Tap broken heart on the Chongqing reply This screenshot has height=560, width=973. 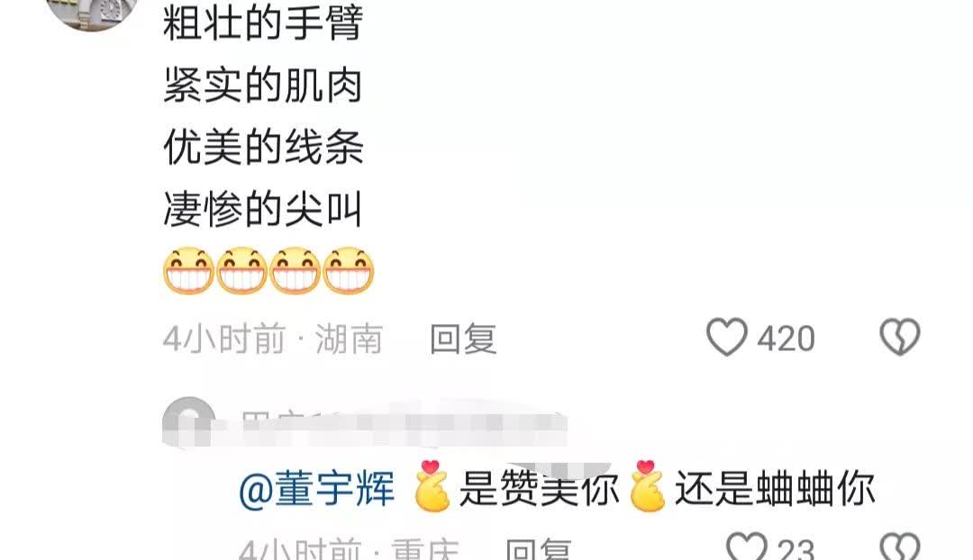coord(900,546)
